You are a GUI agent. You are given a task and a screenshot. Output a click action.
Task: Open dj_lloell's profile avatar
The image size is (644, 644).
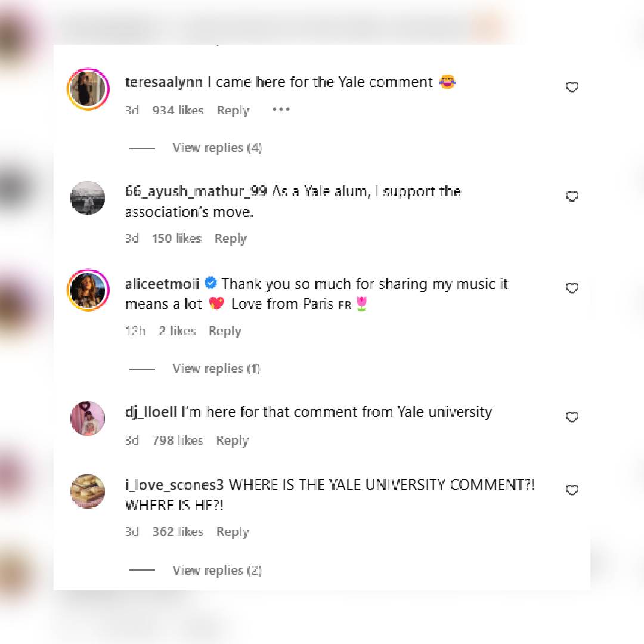88,419
